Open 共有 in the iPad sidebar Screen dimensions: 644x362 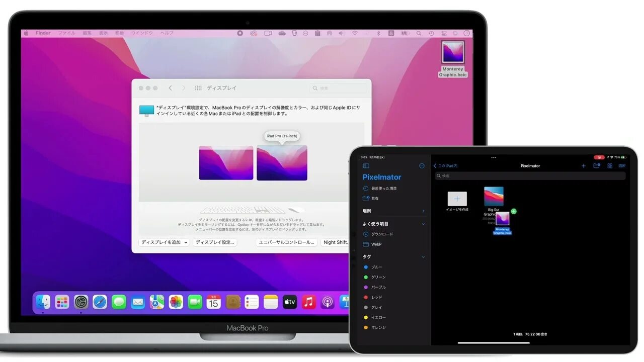[x=371, y=199]
